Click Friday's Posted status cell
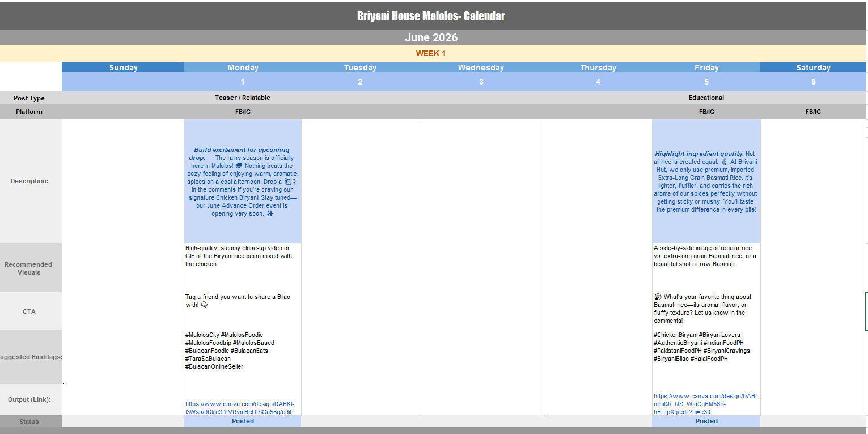Viewport: 868px width, 434px height. (x=706, y=422)
